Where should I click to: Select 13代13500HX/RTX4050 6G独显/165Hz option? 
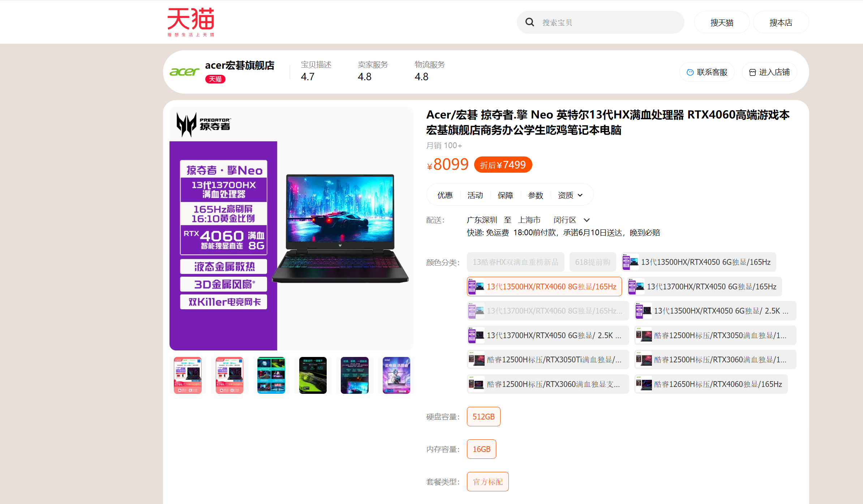pos(699,262)
